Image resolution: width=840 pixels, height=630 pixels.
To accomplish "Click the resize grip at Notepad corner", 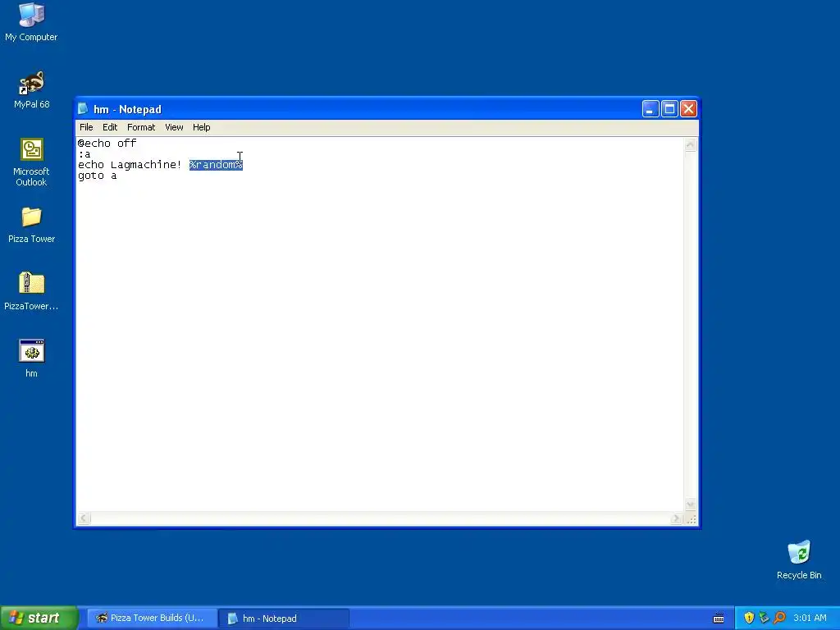I will [x=691, y=519].
